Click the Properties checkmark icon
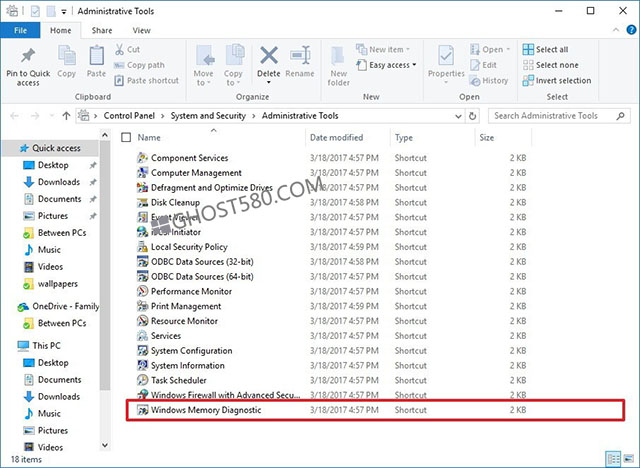Screen dimensions: 640x468 (446, 56)
